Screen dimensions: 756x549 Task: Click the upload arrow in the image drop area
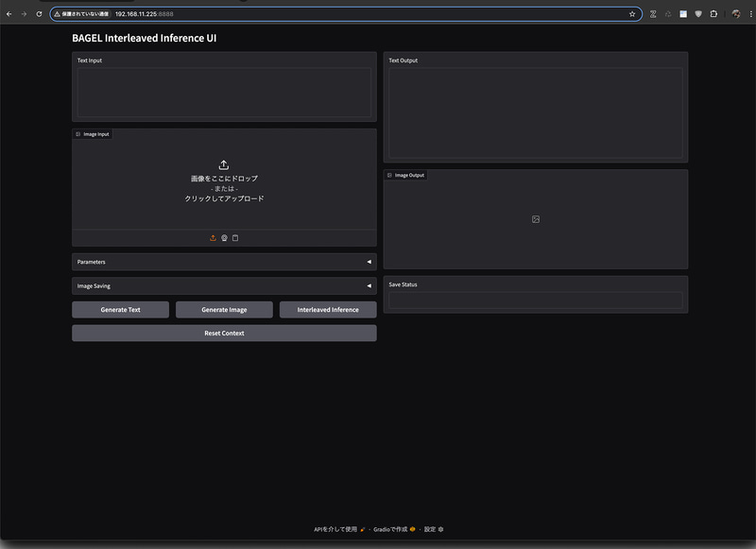point(224,164)
